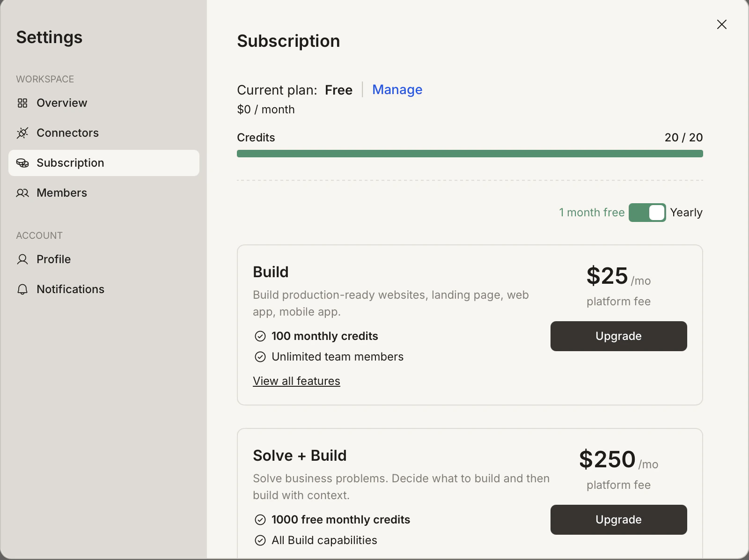The image size is (749, 560).
Task: Click the checkmark beside All Build capabilities
Action: click(x=260, y=540)
